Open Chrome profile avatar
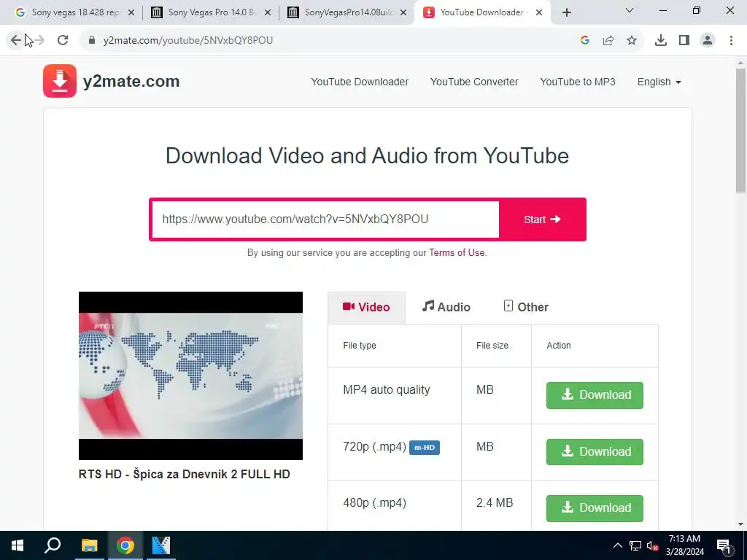Screen dimensions: 747x560 pos(708,41)
